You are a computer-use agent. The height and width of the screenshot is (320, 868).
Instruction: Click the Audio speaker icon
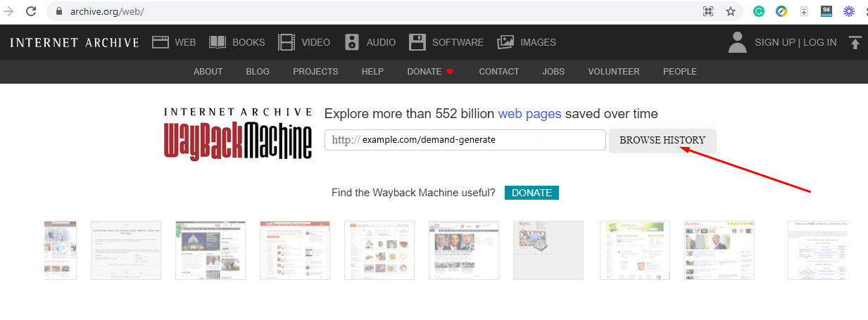coord(352,42)
